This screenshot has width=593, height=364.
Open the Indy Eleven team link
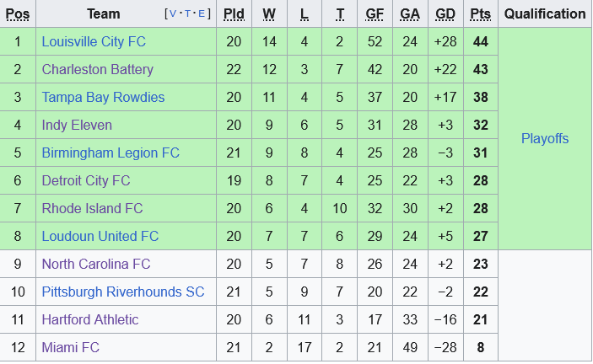point(77,125)
